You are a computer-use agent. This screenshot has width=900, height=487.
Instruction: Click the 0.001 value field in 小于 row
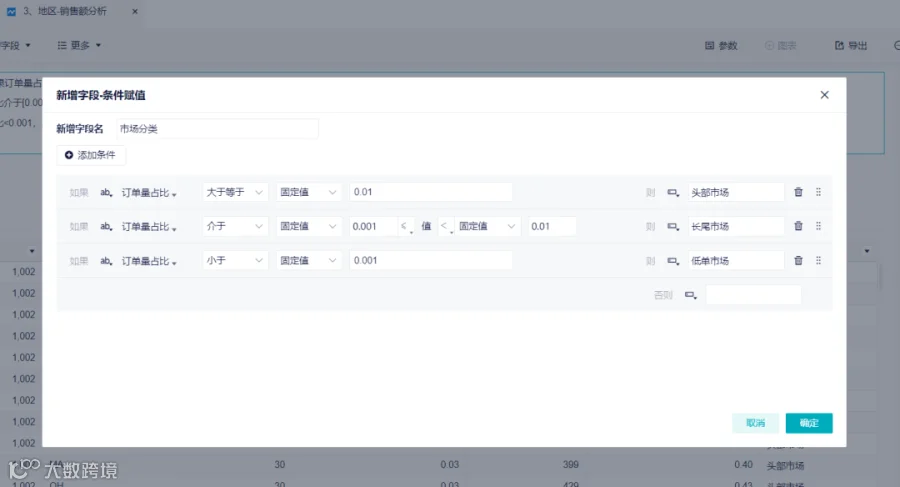point(430,261)
